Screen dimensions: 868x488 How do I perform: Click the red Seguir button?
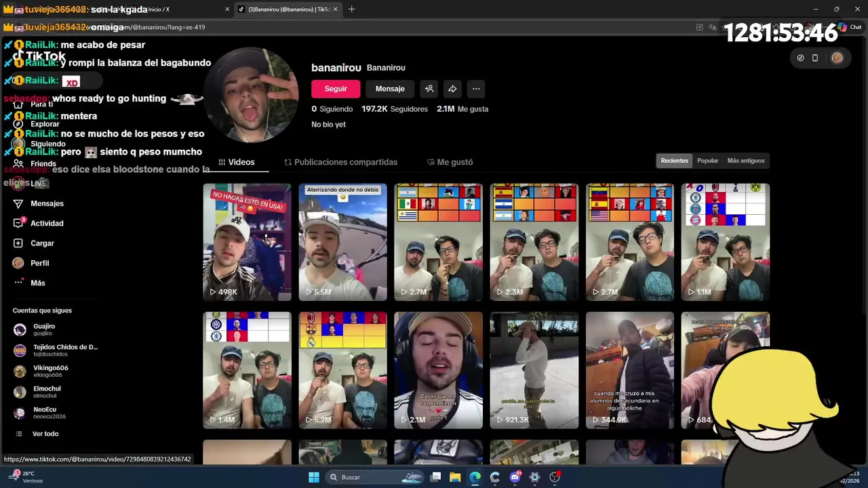click(336, 89)
